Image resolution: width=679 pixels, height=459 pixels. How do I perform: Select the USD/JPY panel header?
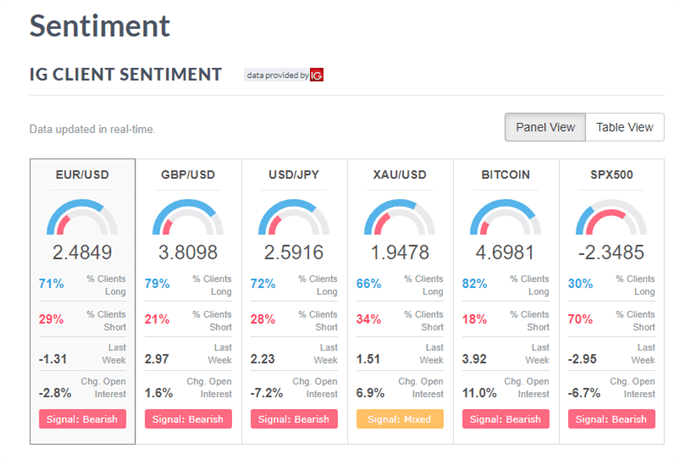[x=295, y=175]
